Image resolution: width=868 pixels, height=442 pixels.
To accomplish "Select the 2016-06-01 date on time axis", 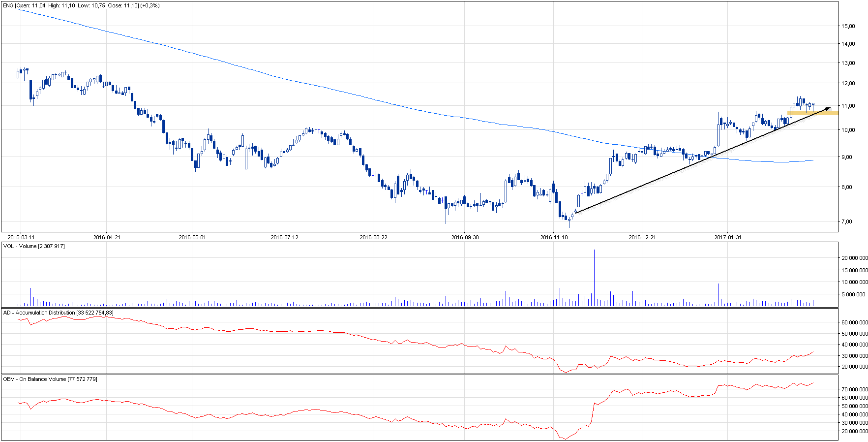I will (x=192, y=237).
